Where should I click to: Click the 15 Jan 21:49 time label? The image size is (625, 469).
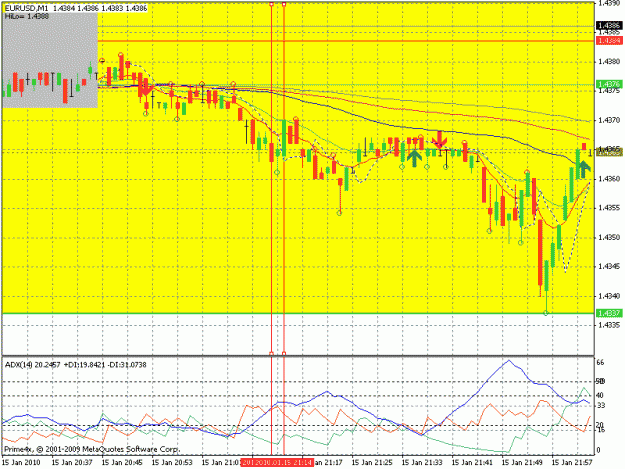click(522, 462)
